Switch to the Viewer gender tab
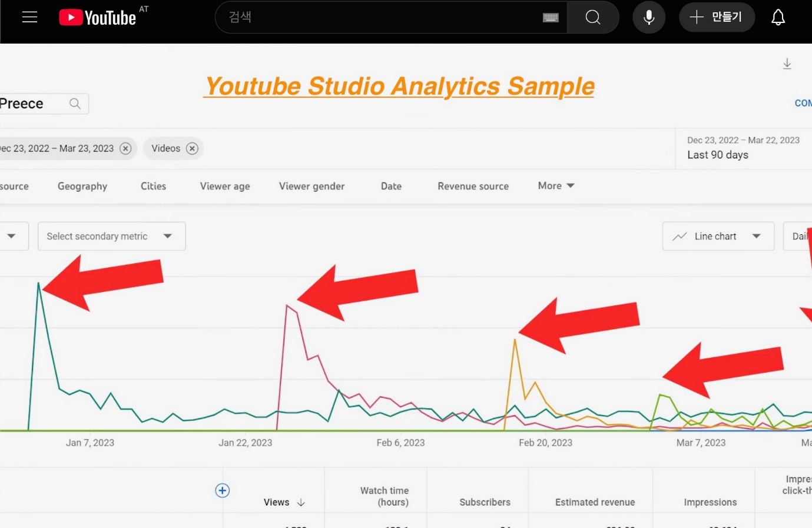This screenshot has width=812, height=528. pos(311,186)
